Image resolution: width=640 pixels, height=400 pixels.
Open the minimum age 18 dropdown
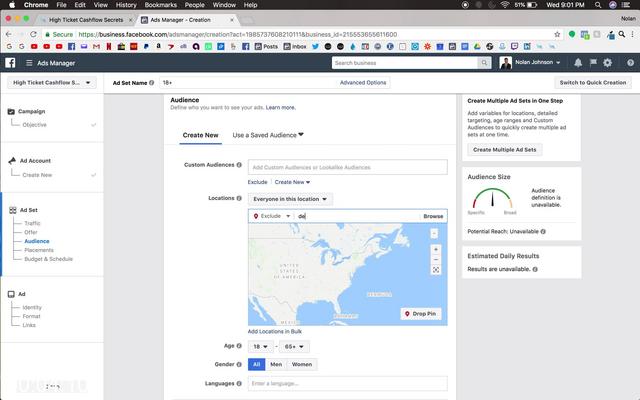260,347
